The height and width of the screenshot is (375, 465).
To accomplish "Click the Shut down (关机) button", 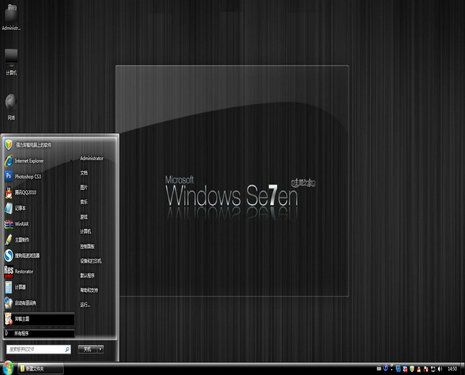I will coord(88,349).
